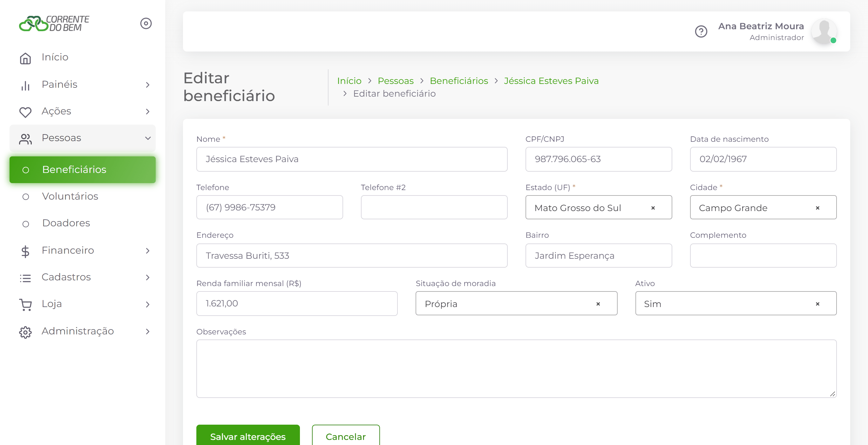Expand the Cadastros menu chevron
Viewport: 868px width, 445px height.
click(x=148, y=277)
